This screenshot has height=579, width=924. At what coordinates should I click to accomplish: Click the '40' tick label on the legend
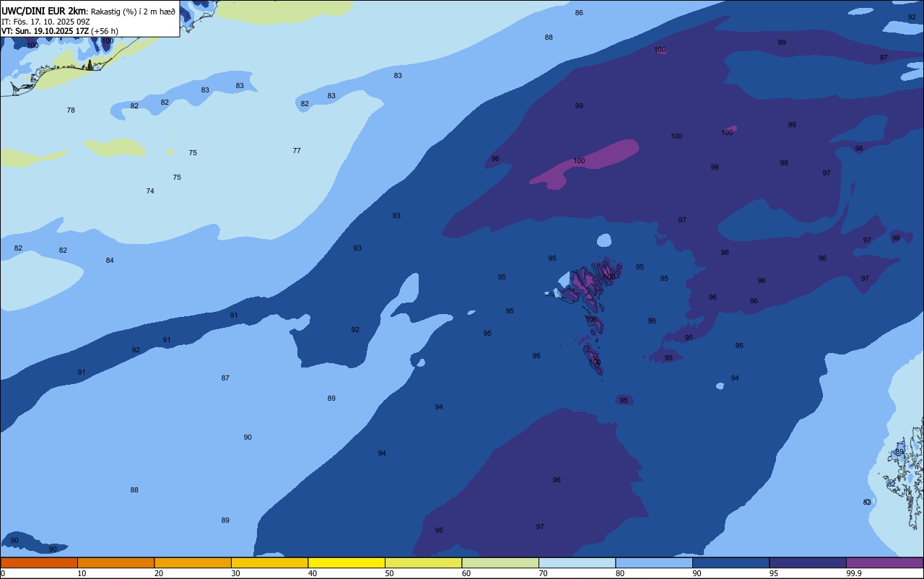pyautogui.click(x=313, y=573)
